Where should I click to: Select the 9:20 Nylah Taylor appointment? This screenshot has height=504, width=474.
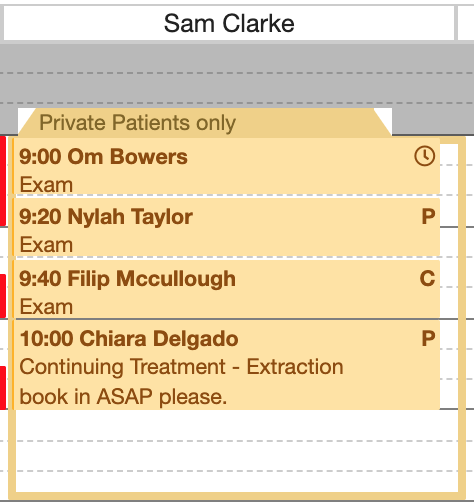pyautogui.click(x=226, y=227)
